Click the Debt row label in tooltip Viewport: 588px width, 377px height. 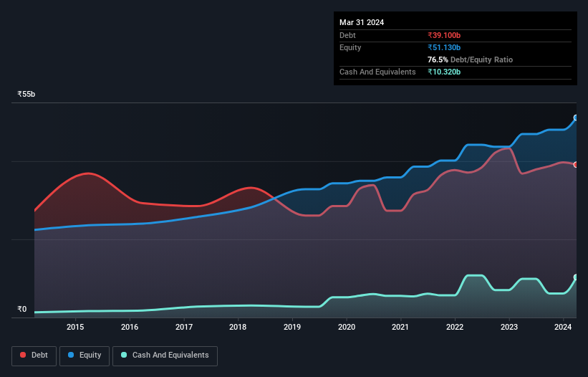(x=347, y=35)
